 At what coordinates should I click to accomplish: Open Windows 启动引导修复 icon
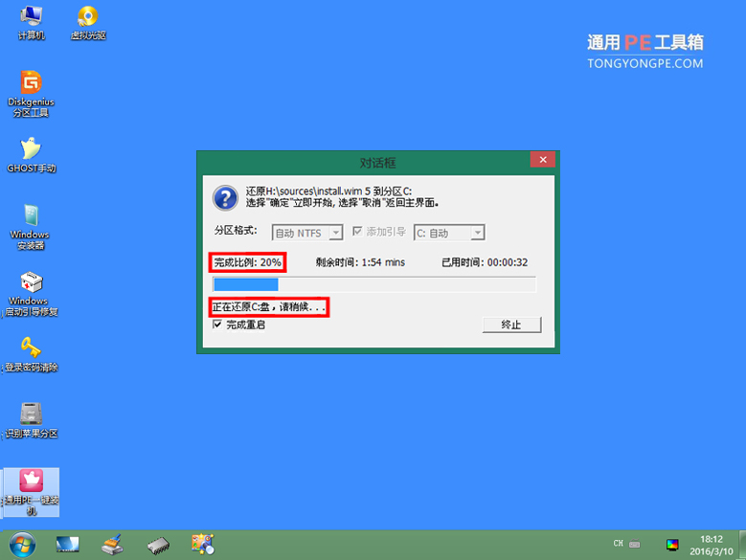point(31,293)
